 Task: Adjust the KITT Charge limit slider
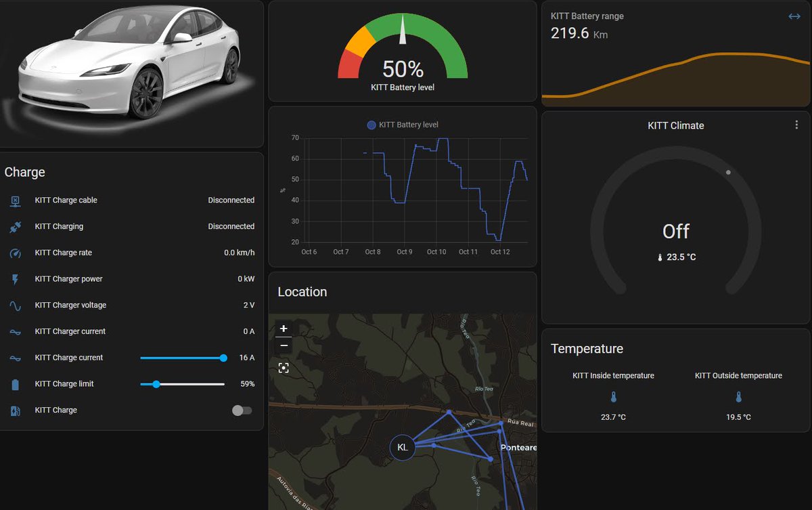(182, 384)
